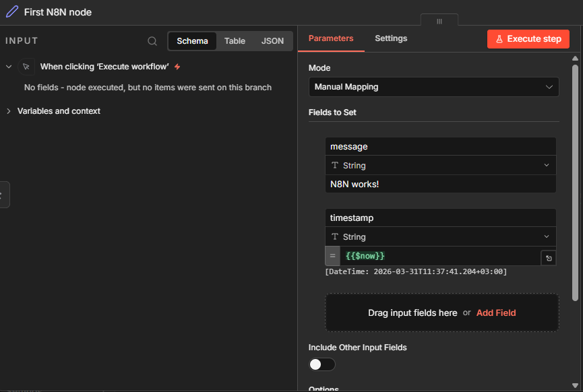Click the pencil icon beside First N8N node
583x392 pixels.
[12, 12]
